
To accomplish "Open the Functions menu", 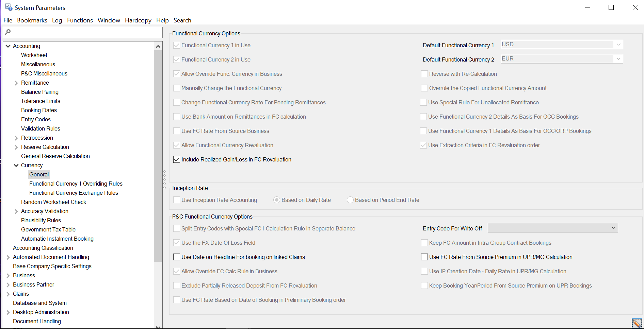I will tap(80, 20).
